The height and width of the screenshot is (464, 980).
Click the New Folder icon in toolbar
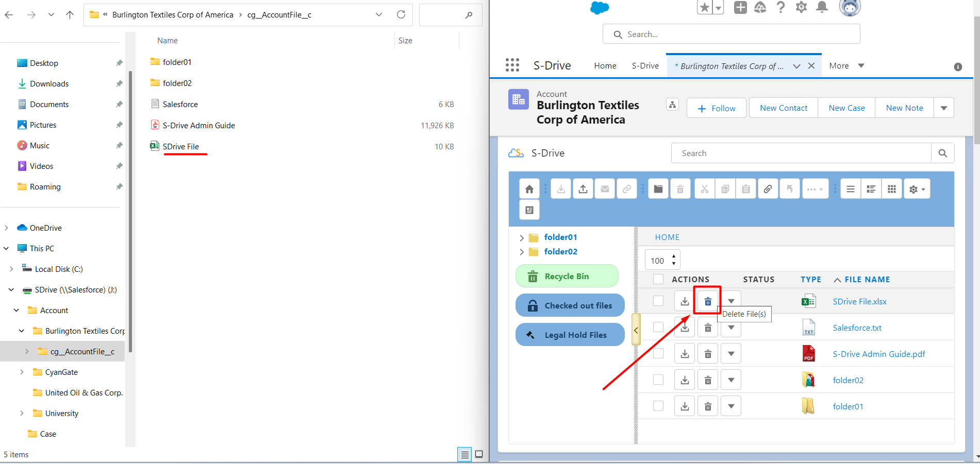coord(658,189)
